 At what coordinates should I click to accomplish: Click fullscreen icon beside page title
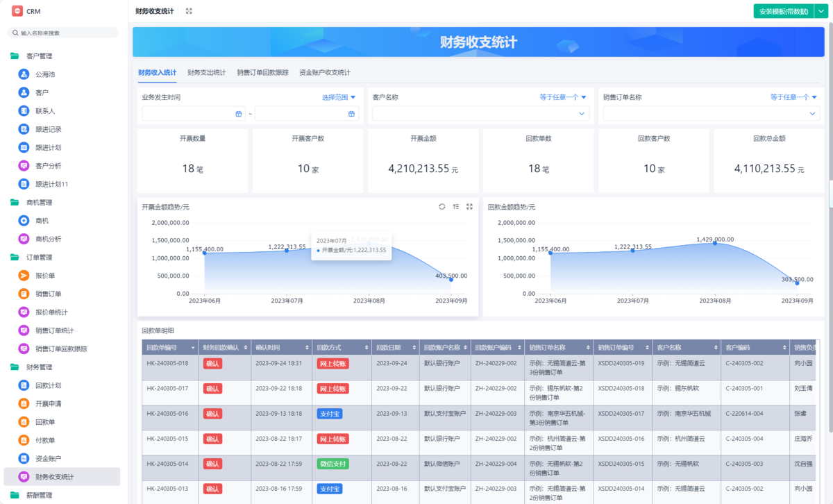[189, 11]
